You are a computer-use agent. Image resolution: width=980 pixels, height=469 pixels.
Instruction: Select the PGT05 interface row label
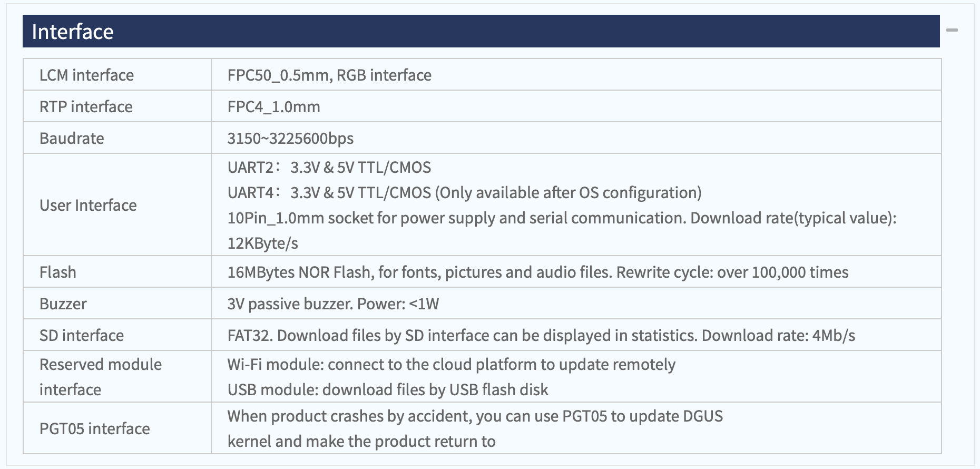pyautogui.click(x=95, y=428)
